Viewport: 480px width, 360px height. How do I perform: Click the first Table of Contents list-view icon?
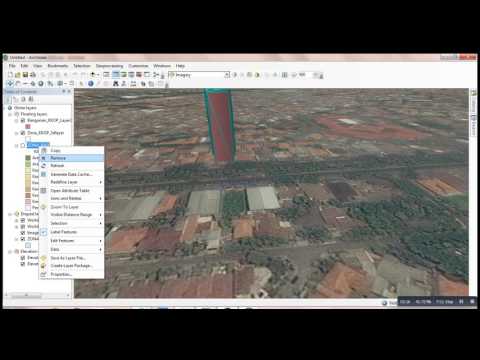[x=9, y=99]
